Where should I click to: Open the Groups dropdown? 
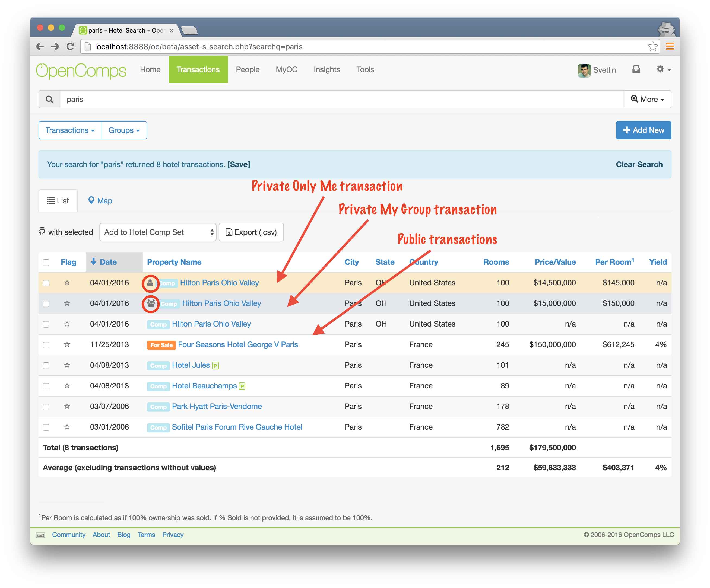tap(124, 130)
